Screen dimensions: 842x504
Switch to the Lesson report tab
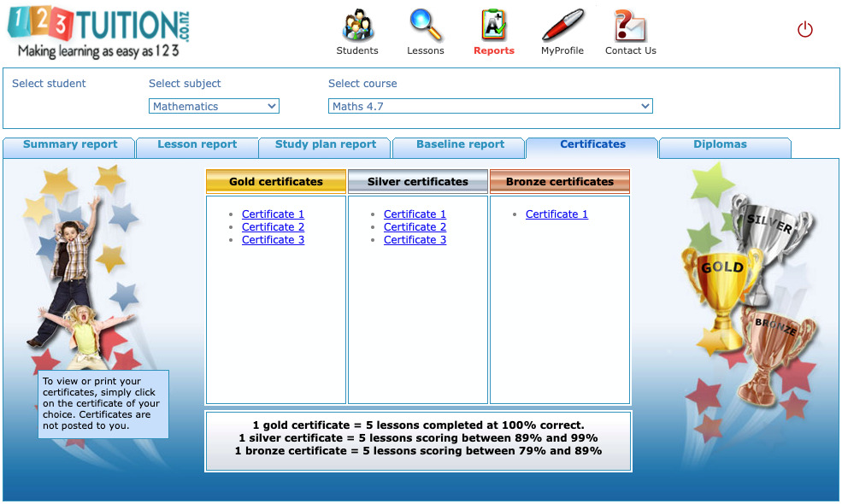point(197,145)
